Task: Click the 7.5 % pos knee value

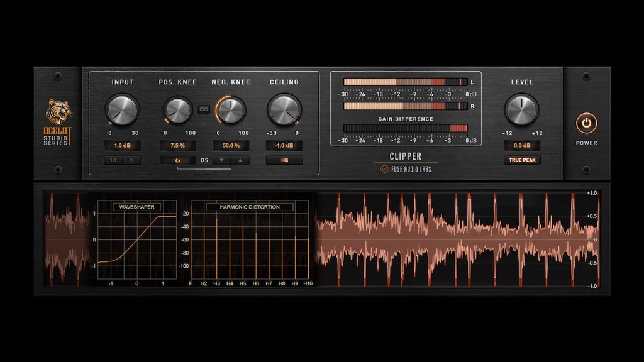Action: click(177, 145)
